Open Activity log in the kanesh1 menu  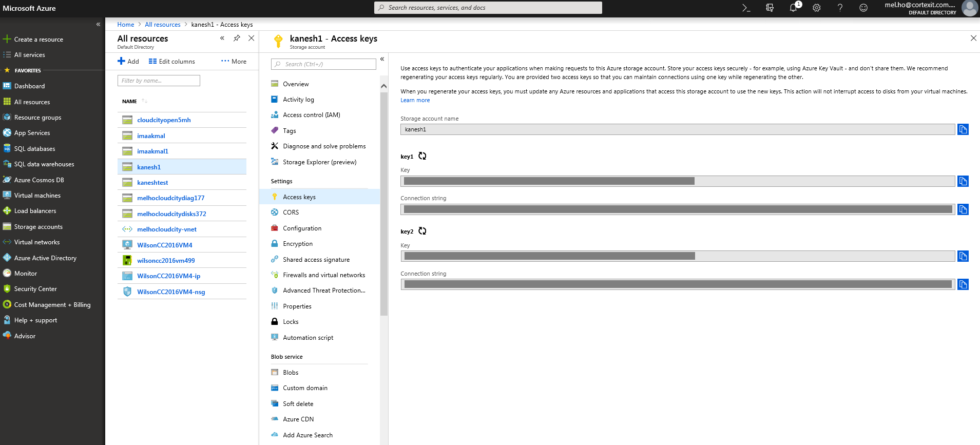tap(298, 100)
